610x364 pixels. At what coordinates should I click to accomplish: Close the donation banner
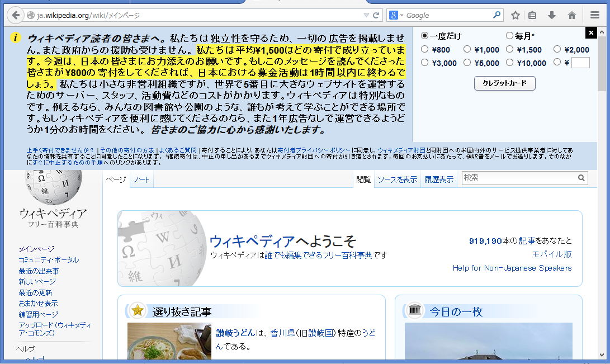tap(591, 32)
